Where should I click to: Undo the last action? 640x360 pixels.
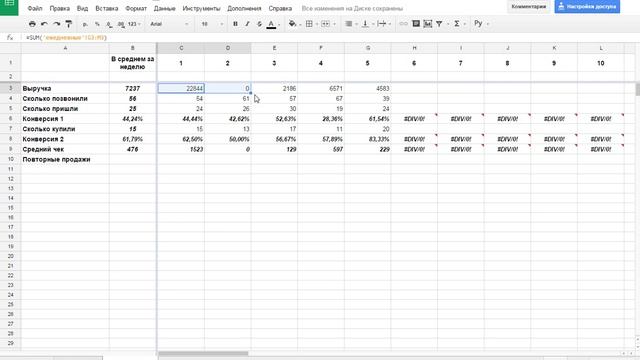(44, 24)
